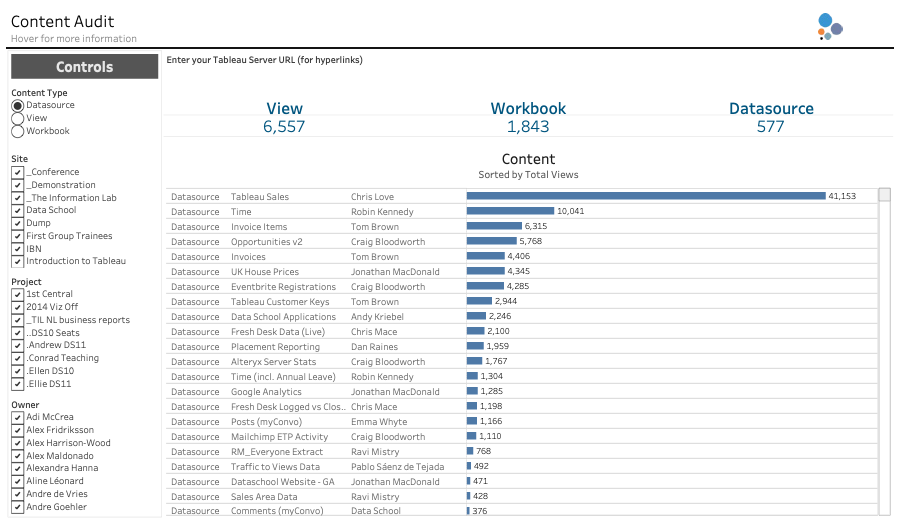901x527 pixels.
Task: Select UK House Prices datasource
Action: [x=265, y=272]
